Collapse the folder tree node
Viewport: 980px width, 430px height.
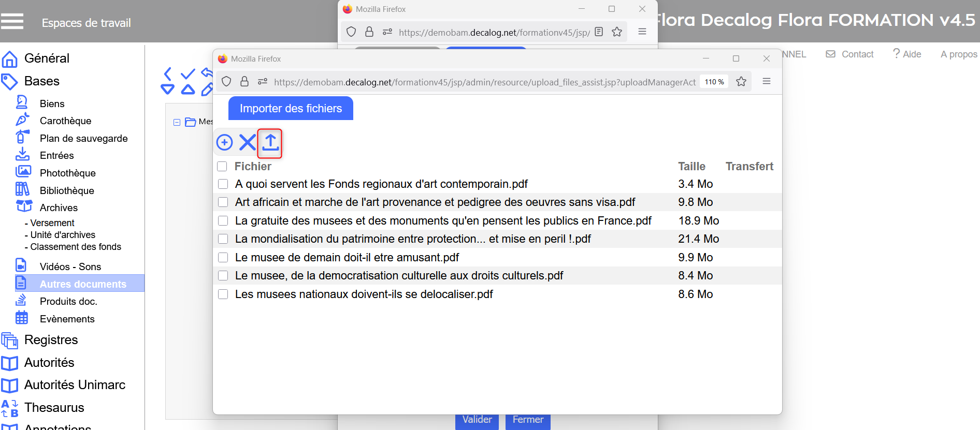[177, 122]
